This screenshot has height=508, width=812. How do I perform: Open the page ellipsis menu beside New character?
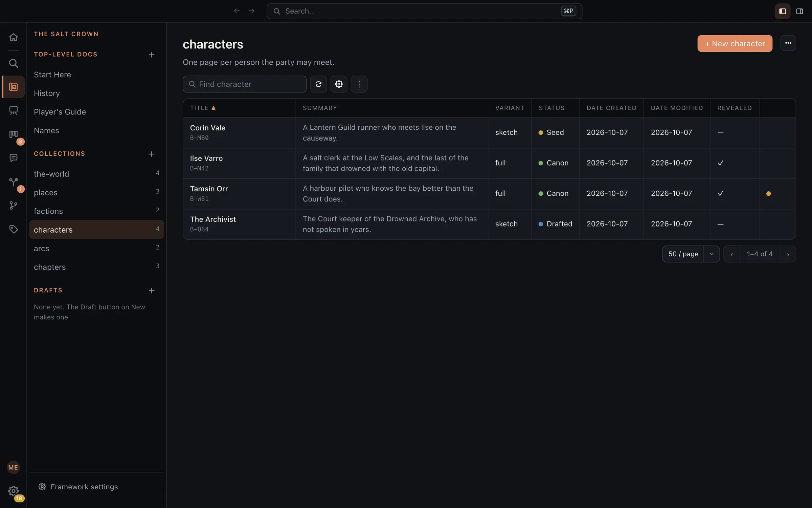(x=788, y=43)
